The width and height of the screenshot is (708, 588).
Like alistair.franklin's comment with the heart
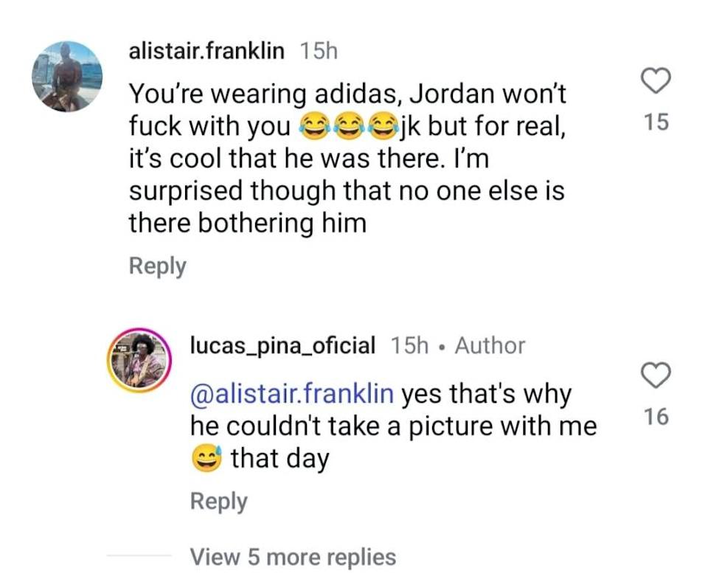655,82
